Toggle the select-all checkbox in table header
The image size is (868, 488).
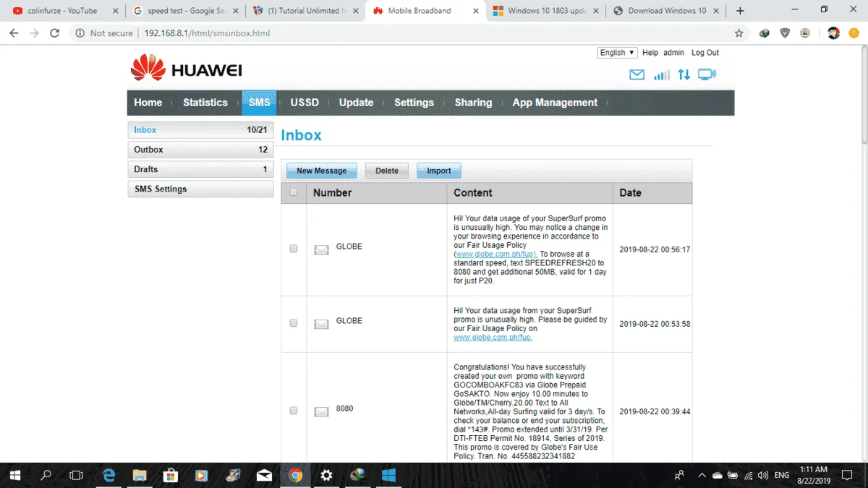pos(293,192)
